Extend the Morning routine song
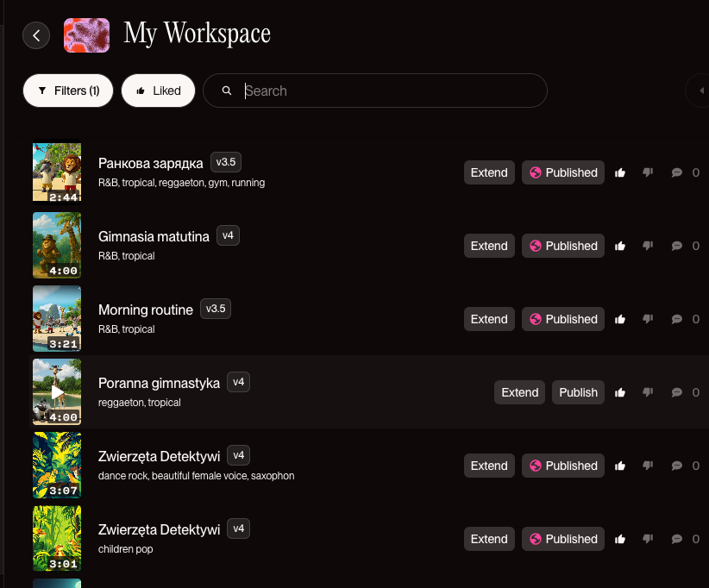The height and width of the screenshot is (588, 709). [489, 319]
